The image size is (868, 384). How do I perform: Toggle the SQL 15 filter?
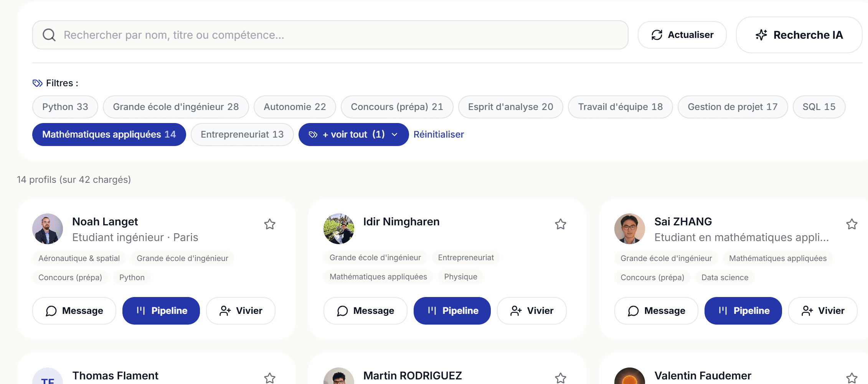[x=819, y=107]
